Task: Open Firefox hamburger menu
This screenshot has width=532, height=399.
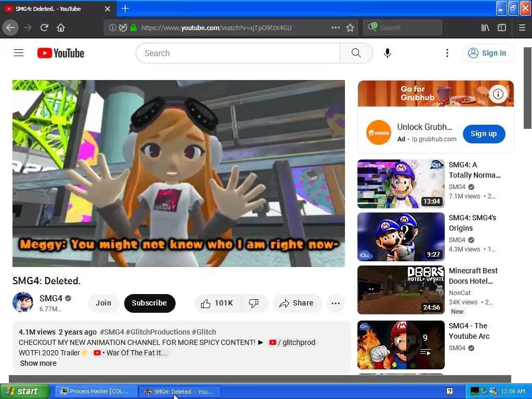Action: tap(522, 28)
